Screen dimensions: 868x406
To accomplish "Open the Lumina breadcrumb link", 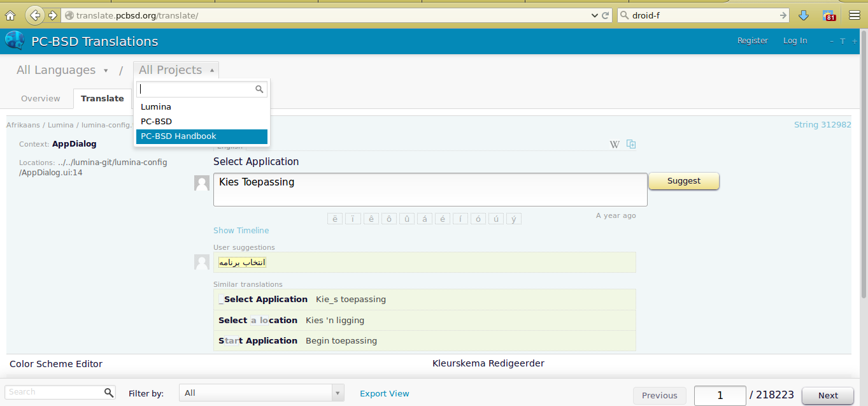I will pyautogui.click(x=60, y=125).
